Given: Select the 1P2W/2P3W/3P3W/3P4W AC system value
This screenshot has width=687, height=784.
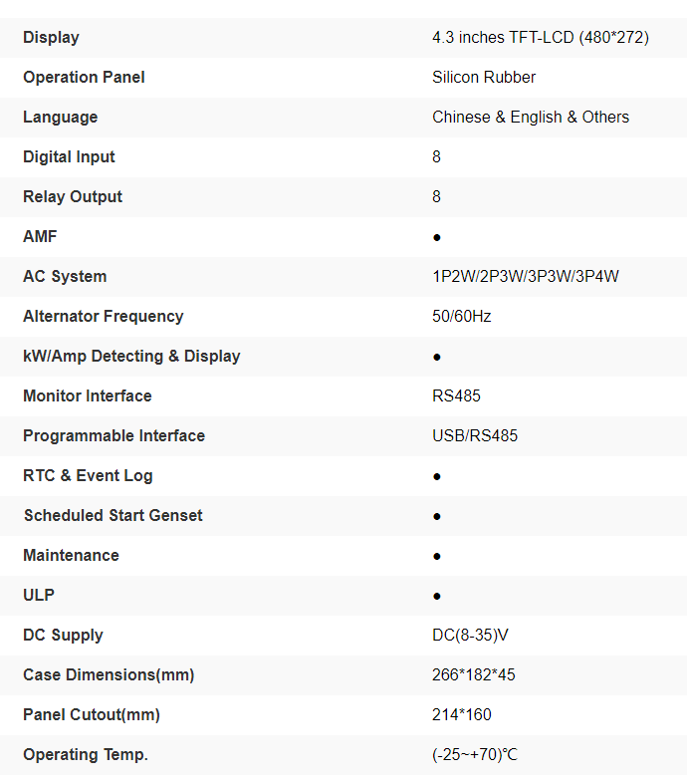Looking at the screenshot, I should pos(525,277).
